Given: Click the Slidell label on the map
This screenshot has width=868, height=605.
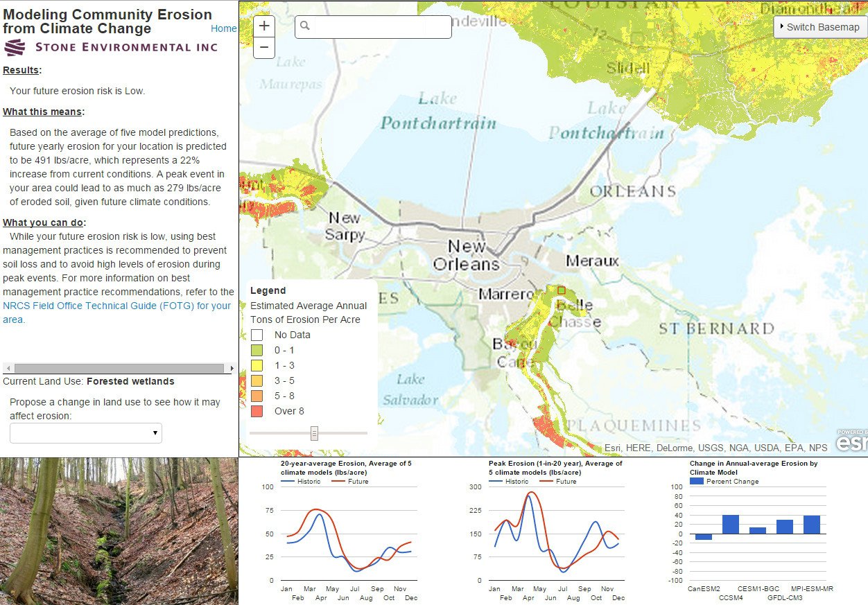Looking at the screenshot, I should click(628, 67).
